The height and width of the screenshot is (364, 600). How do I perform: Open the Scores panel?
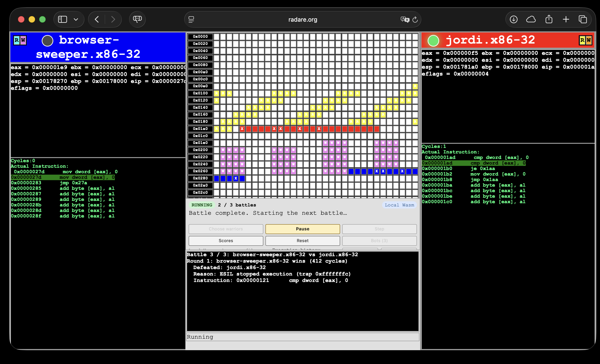(226, 241)
